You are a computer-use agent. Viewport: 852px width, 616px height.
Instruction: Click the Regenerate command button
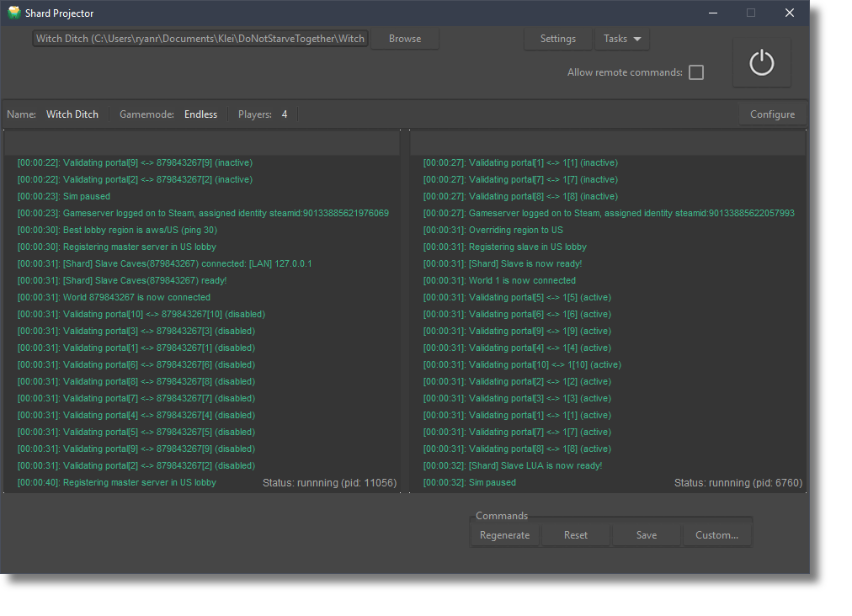tap(504, 535)
